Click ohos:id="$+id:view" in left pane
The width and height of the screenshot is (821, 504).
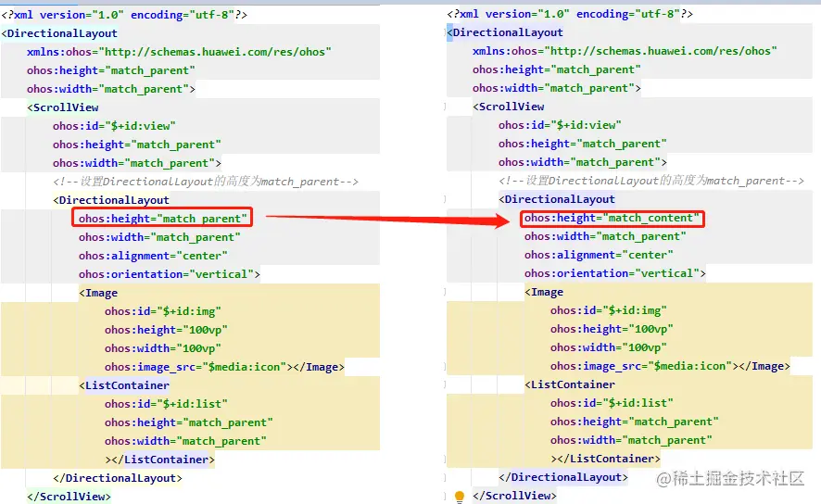114,126
